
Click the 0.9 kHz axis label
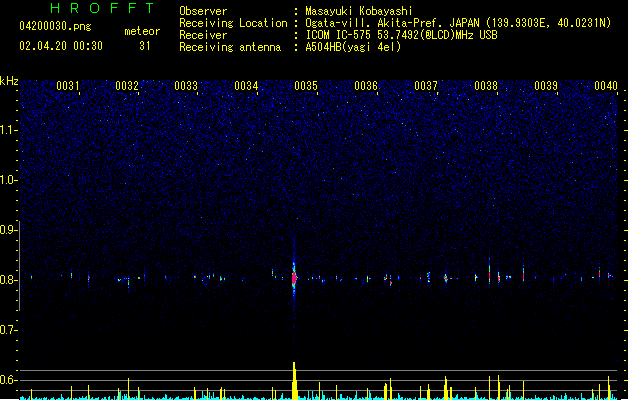[x=8, y=230]
